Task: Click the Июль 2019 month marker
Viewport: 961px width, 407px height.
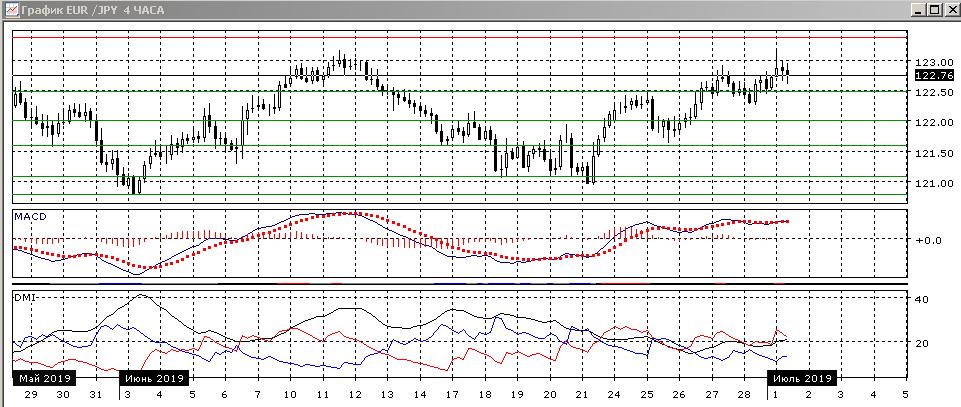Action: [x=802, y=378]
